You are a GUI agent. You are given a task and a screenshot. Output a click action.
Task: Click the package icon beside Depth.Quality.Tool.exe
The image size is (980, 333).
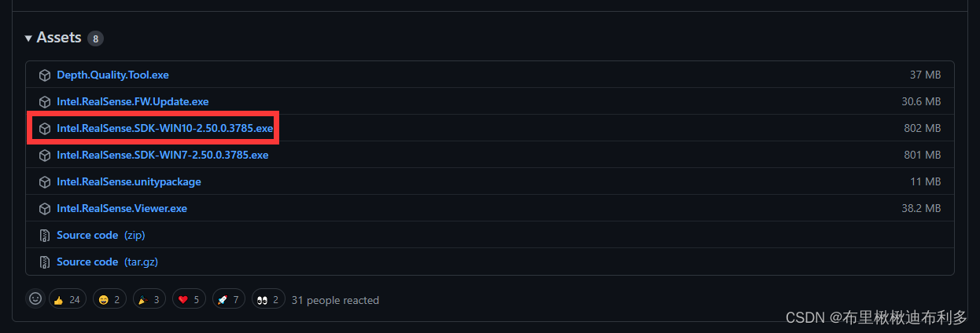click(44, 75)
